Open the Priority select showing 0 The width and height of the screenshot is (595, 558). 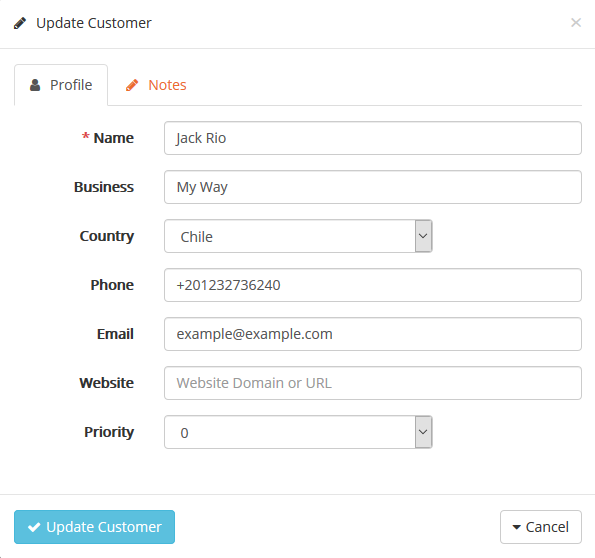(298, 432)
